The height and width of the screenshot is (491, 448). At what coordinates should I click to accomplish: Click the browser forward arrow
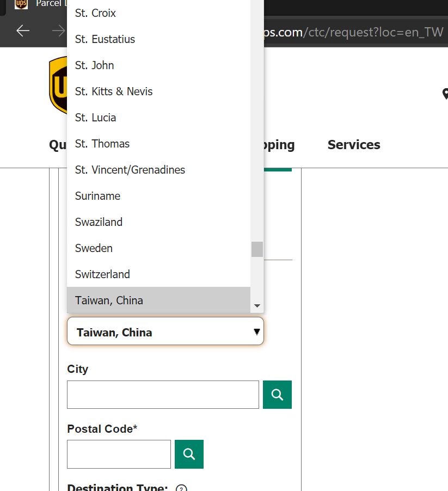(59, 31)
